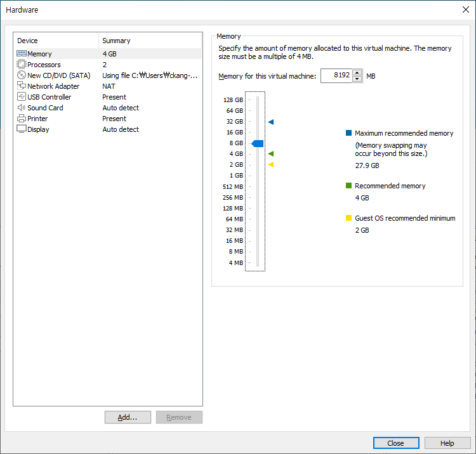Select the Printer device
Image resolution: width=476 pixels, height=454 pixels.
109,119
